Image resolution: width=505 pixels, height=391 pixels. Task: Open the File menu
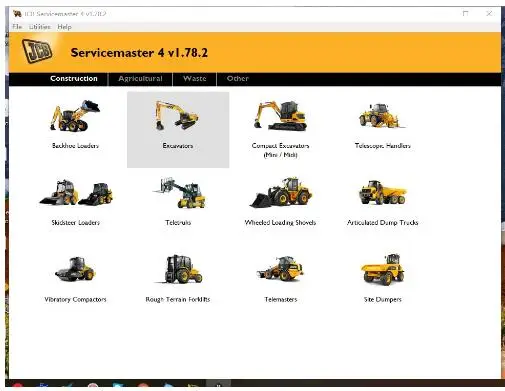pos(17,27)
